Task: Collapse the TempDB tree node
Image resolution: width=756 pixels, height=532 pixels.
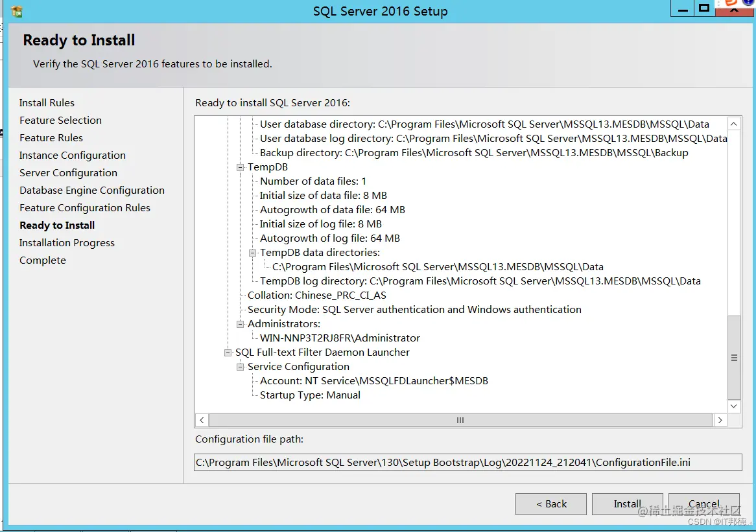Action: (240, 167)
